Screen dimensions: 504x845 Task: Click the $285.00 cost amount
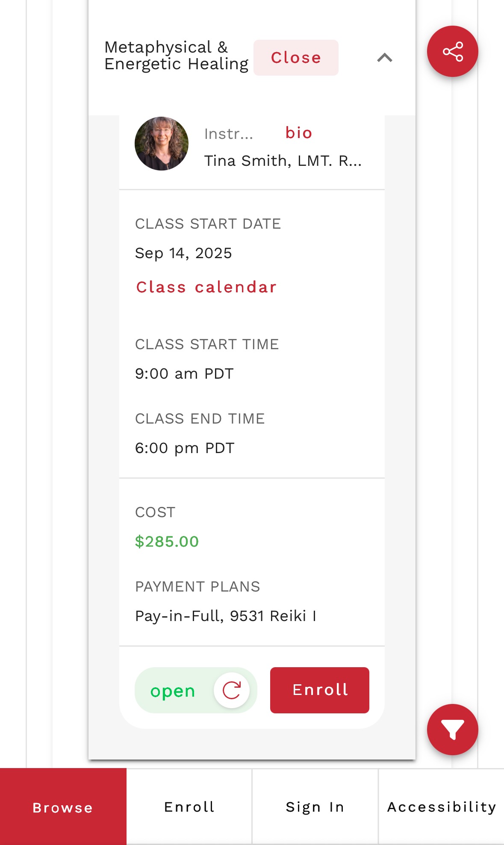[167, 542]
